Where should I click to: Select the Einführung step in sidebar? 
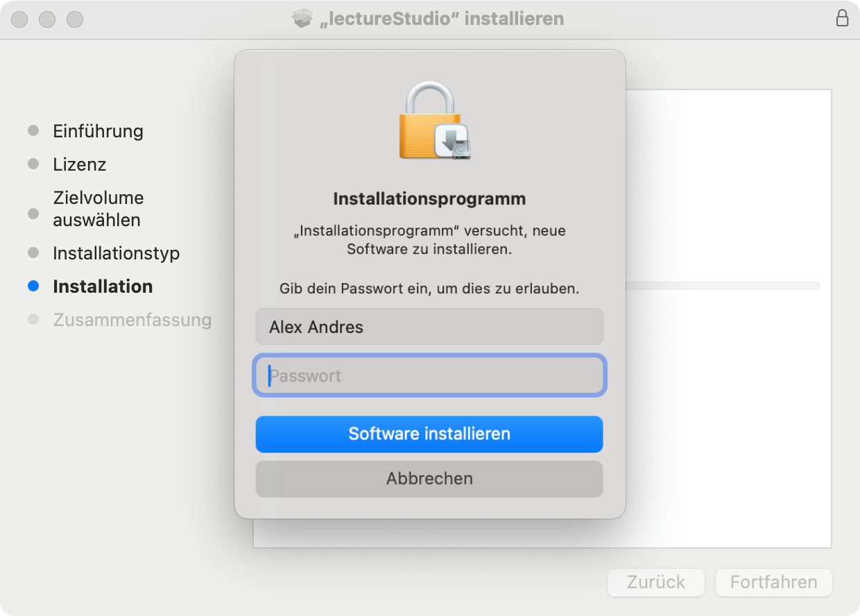pyautogui.click(x=97, y=130)
